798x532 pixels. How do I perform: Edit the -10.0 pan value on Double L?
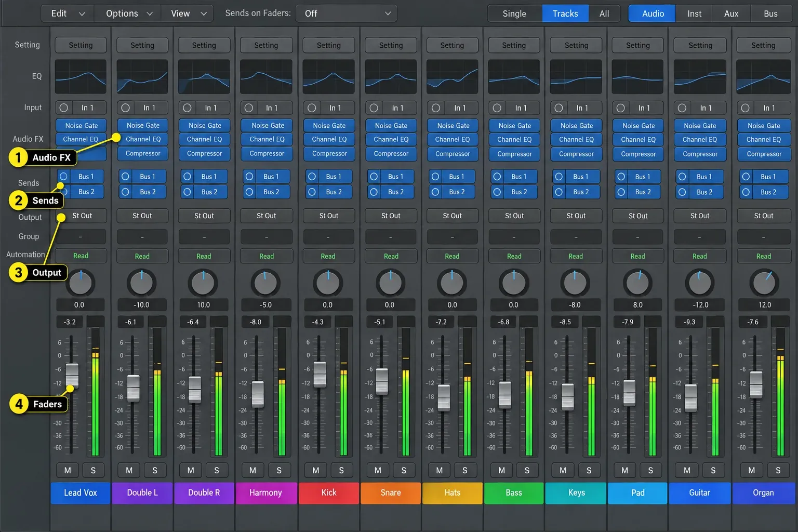[141, 305]
